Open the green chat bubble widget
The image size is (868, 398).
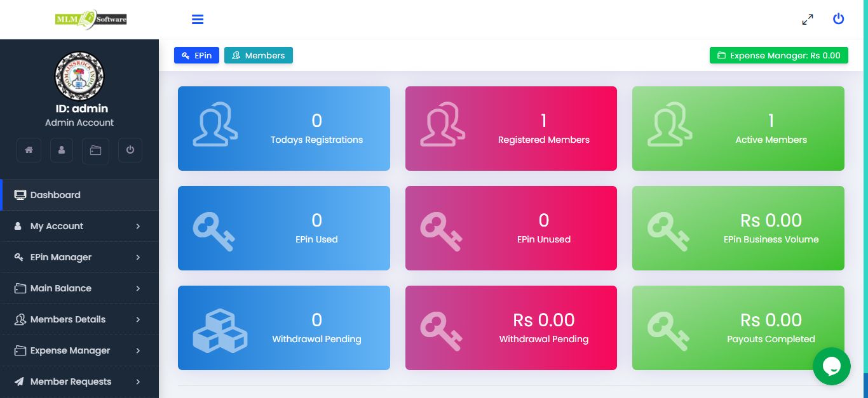(832, 366)
